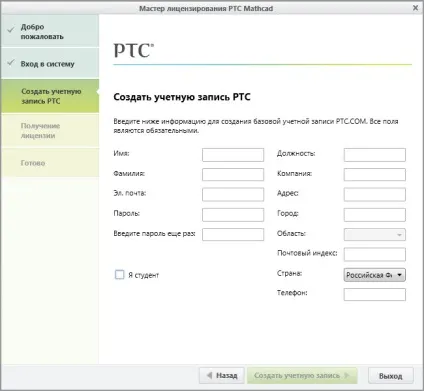
Task: Focus 'Введите пароль еще раз' field
Action: tap(233, 235)
